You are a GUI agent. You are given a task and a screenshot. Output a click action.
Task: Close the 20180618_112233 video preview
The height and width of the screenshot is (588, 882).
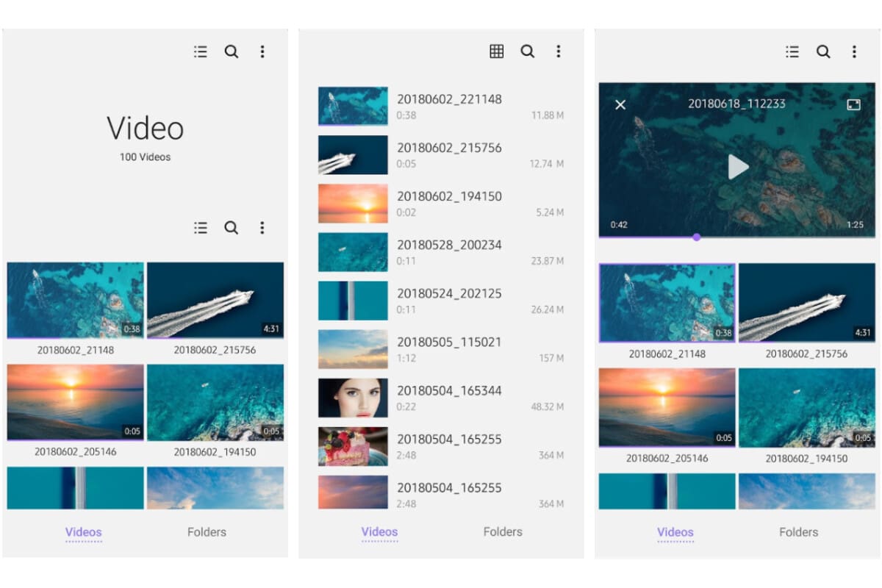pos(620,104)
